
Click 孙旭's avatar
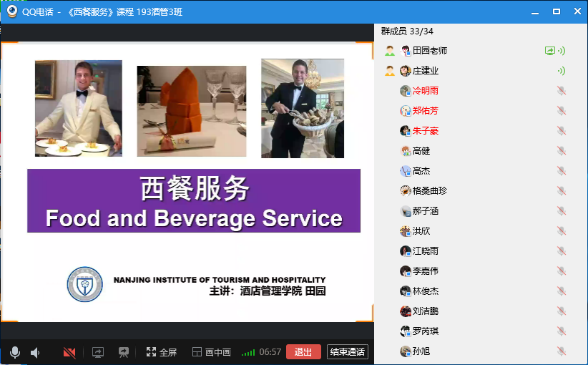tap(406, 351)
